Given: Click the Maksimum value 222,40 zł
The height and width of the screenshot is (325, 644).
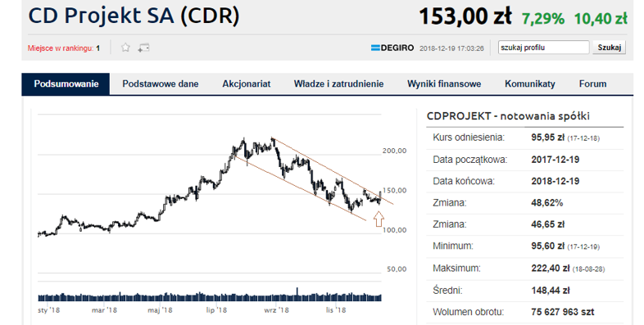Looking at the screenshot, I should pos(551,269).
